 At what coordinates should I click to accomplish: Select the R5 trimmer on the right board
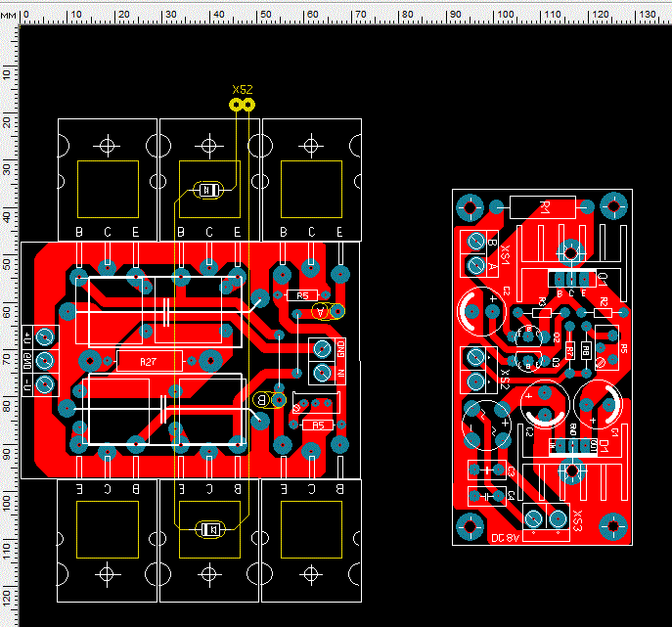click(x=606, y=347)
